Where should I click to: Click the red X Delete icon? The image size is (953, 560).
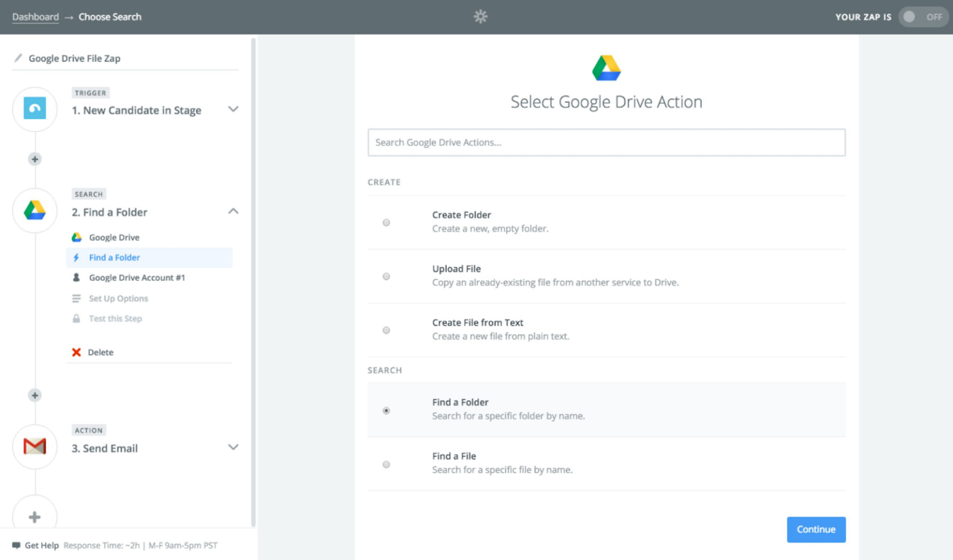pyautogui.click(x=76, y=352)
